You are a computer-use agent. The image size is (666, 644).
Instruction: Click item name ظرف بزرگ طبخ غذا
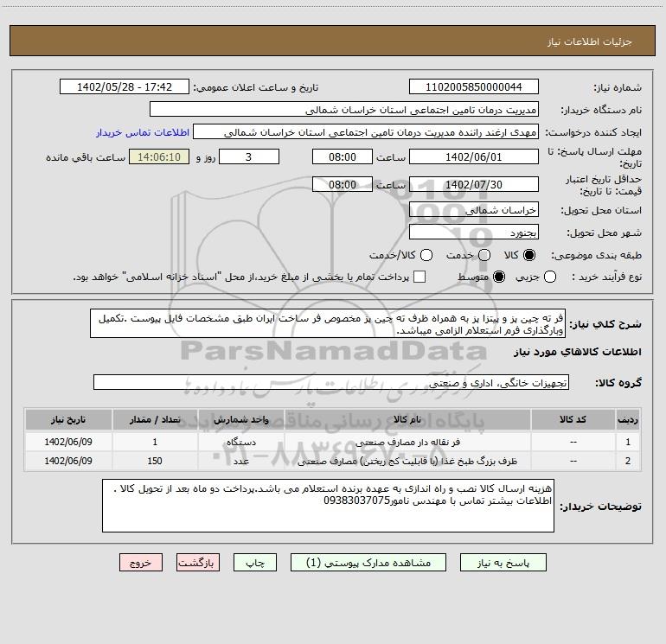[407, 461]
